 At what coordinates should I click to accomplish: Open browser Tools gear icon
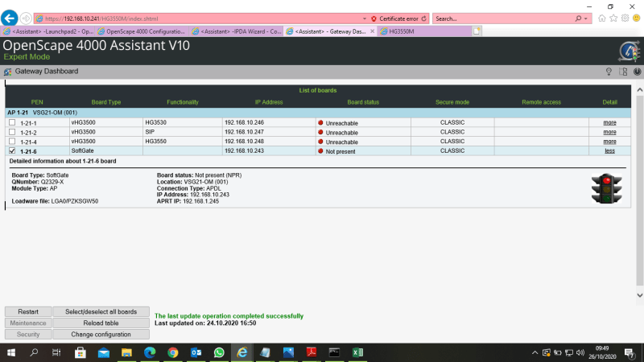625,18
